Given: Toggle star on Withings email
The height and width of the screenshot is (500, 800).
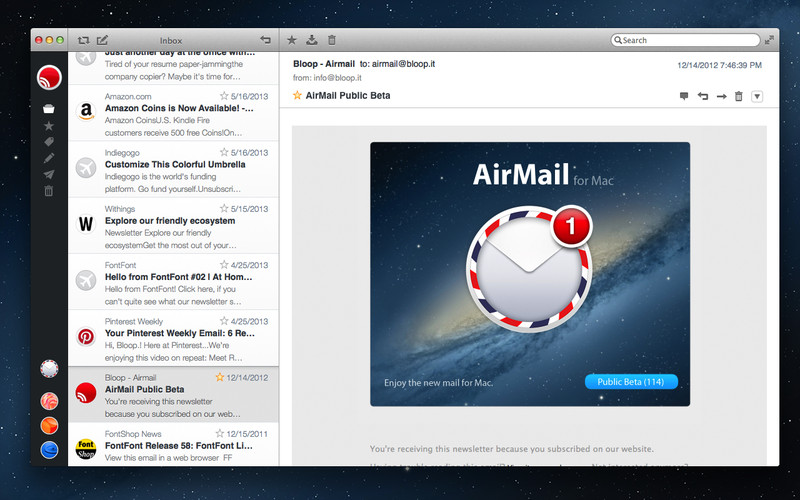Looking at the screenshot, I should (224, 208).
